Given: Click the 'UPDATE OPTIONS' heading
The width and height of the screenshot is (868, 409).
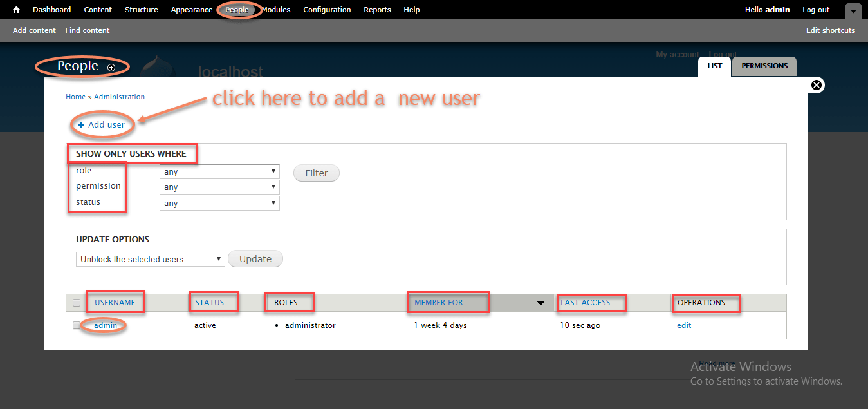Looking at the screenshot, I should (113, 239).
